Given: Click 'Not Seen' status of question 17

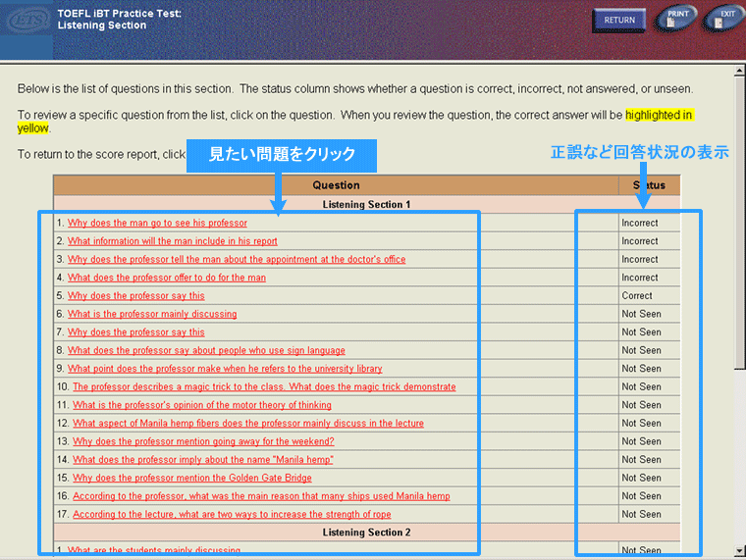Looking at the screenshot, I should (641, 514).
